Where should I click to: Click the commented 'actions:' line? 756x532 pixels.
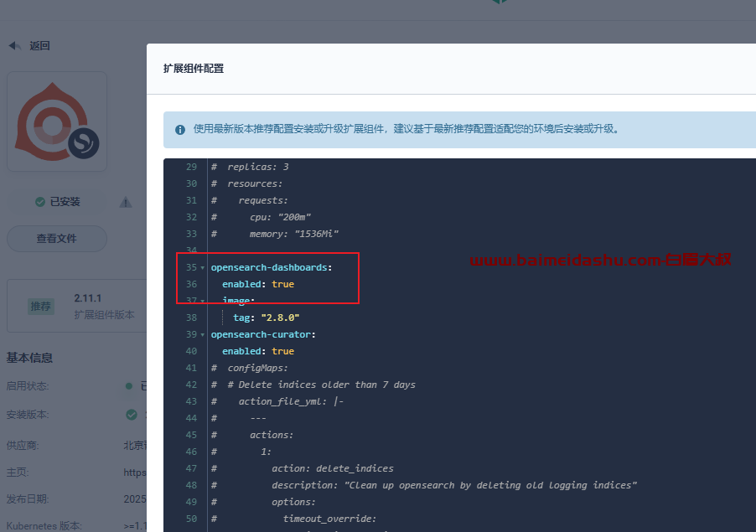pos(252,435)
